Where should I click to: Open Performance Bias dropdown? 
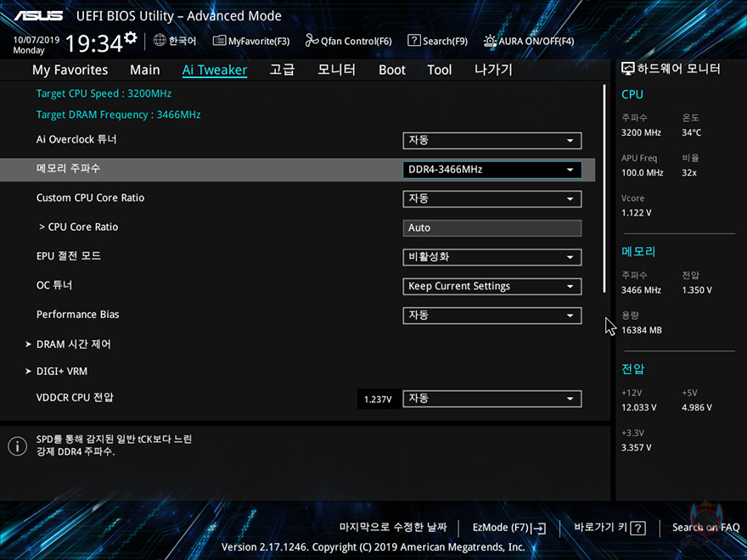[491, 316]
